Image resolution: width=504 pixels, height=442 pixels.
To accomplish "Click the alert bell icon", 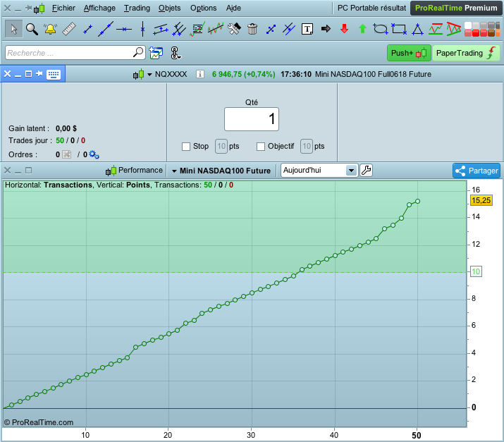I will [x=50, y=29].
